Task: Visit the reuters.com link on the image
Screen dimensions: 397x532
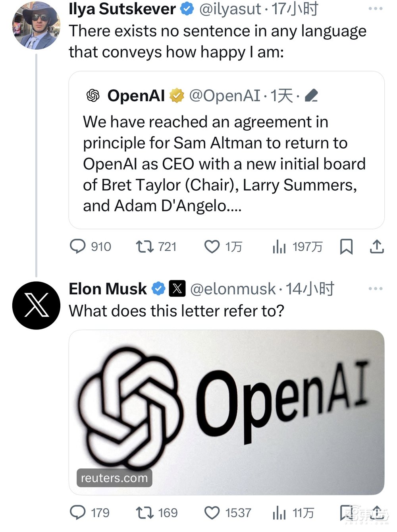Action: click(x=114, y=478)
